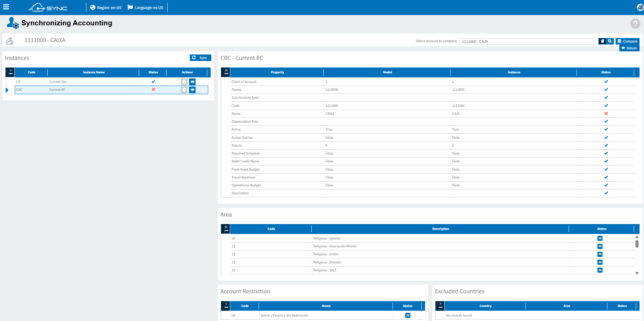Click status icon for area Religiosa - Asociación/Misión
The height and width of the screenshot is (321, 644).
600,246
